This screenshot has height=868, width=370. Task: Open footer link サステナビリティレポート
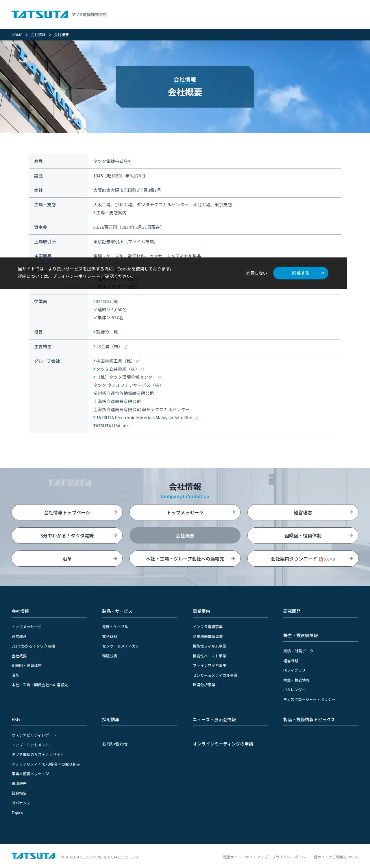click(34, 735)
